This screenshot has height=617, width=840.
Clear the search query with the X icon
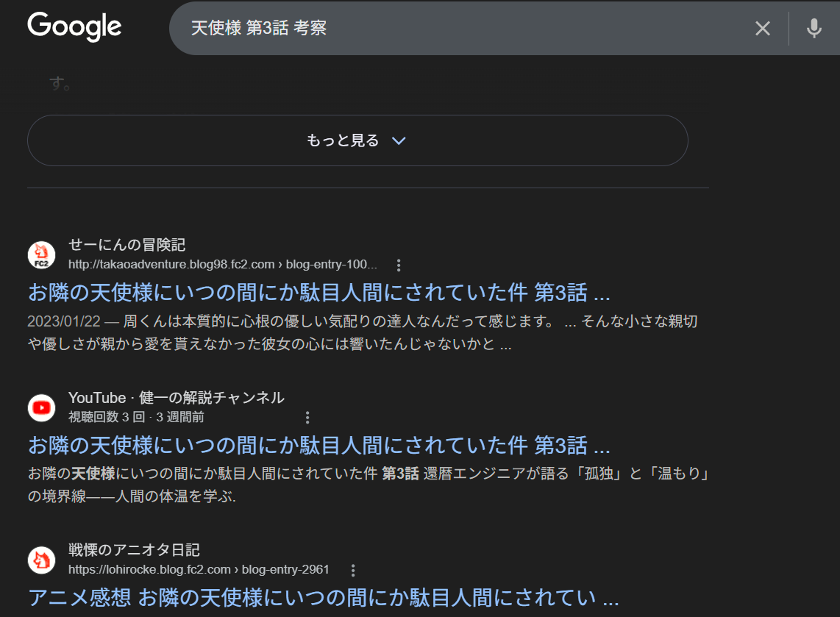point(763,29)
